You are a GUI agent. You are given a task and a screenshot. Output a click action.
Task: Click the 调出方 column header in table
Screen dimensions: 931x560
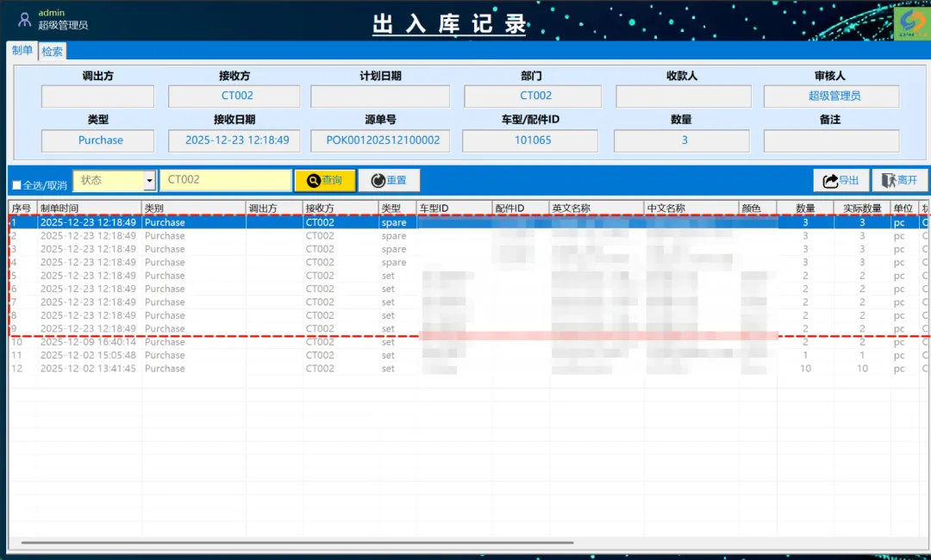[274, 208]
